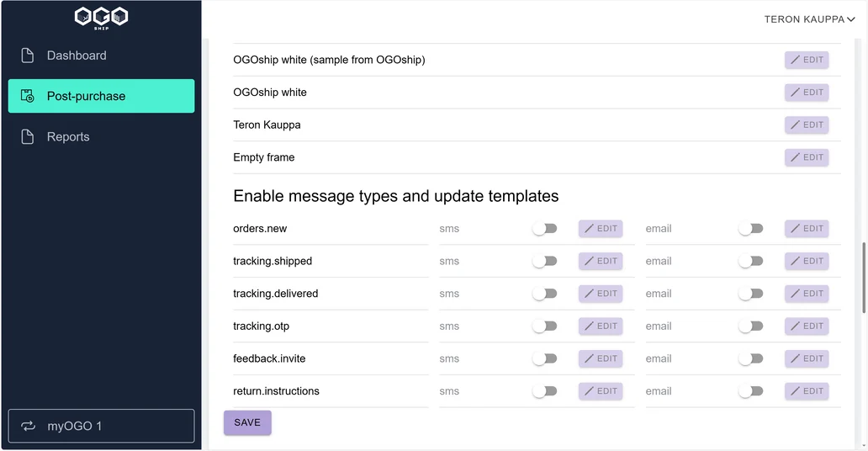The image size is (868, 451).
Task: Open the Reports menu item
Action: click(x=101, y=137)
